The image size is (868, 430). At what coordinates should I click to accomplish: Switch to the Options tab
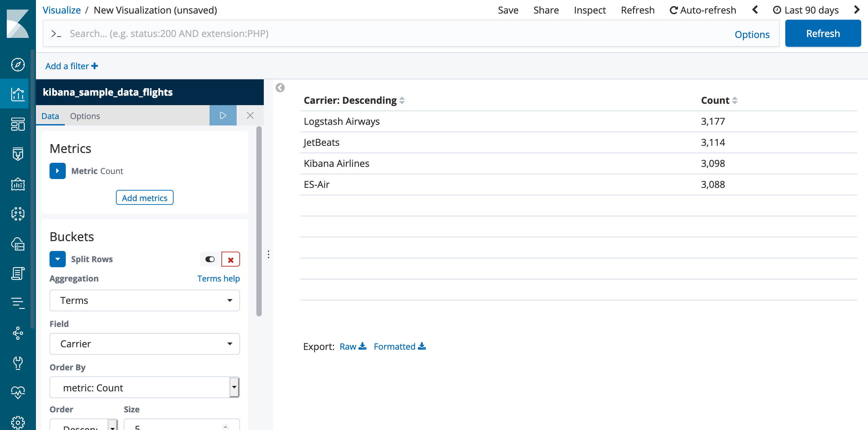(85, 116)
